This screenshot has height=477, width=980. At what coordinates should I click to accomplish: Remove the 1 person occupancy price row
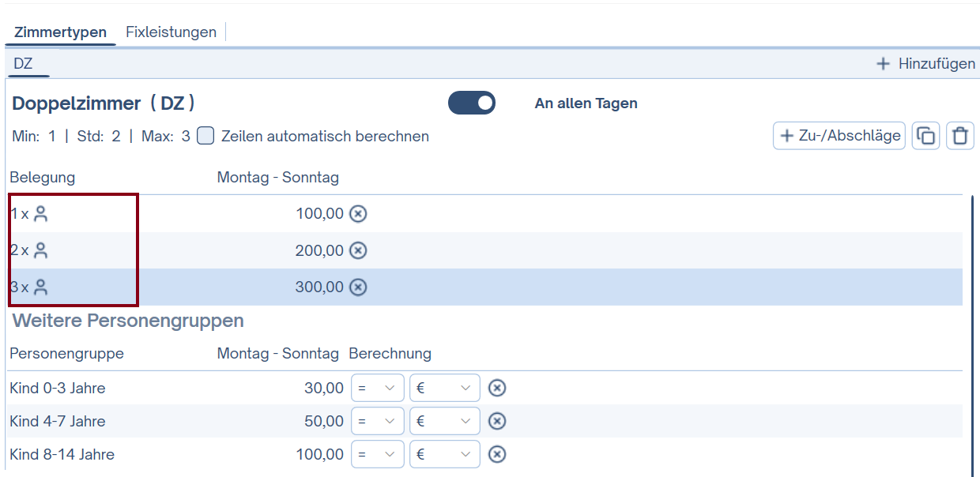[x=358, y=214]
